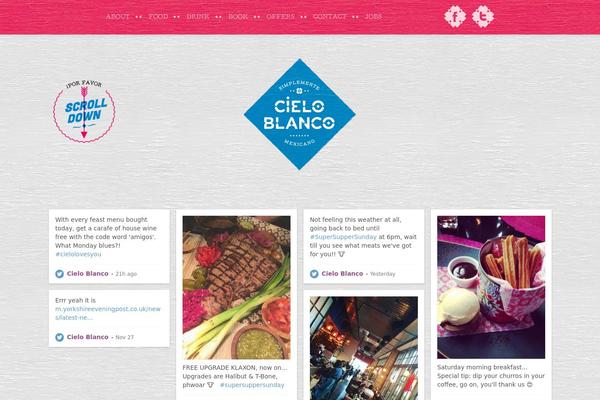Viewport: 600px width, 400px height.
Task: Navigate to Offers
Action: [x=280, y=16]
